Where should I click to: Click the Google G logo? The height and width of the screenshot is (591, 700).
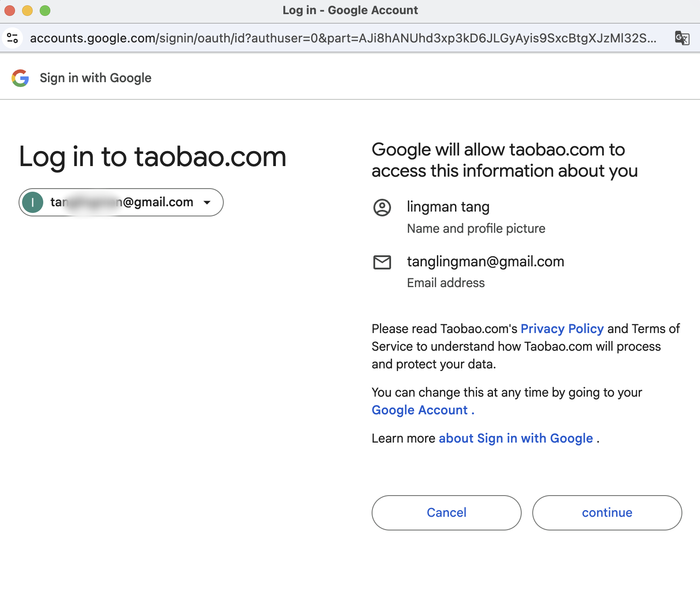point(20,78)
